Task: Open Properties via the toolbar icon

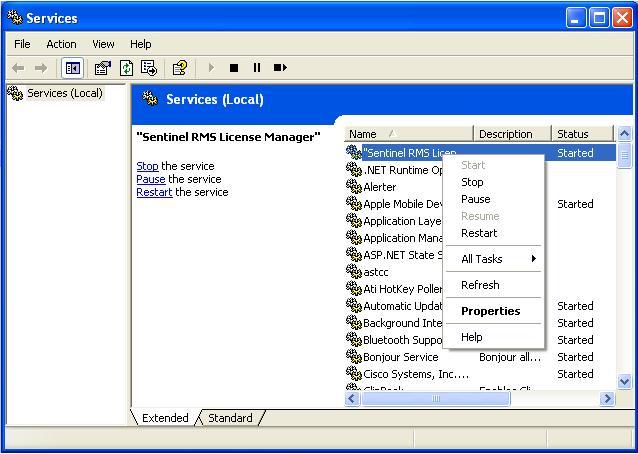Action: (102, 68)
